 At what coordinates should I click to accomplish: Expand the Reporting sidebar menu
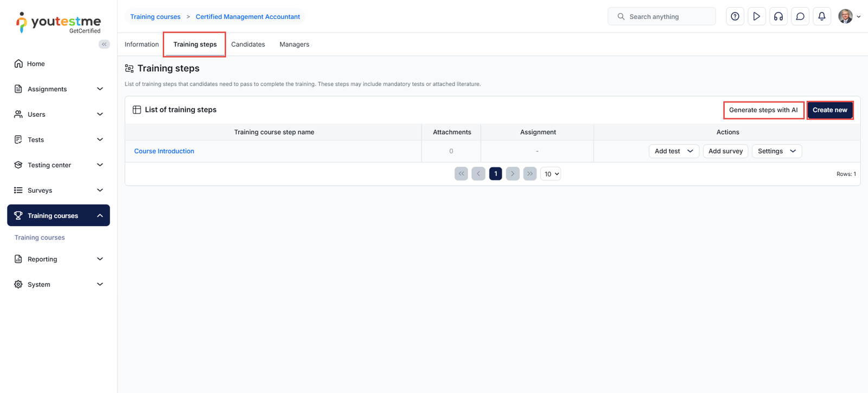[x=59, y=259]
